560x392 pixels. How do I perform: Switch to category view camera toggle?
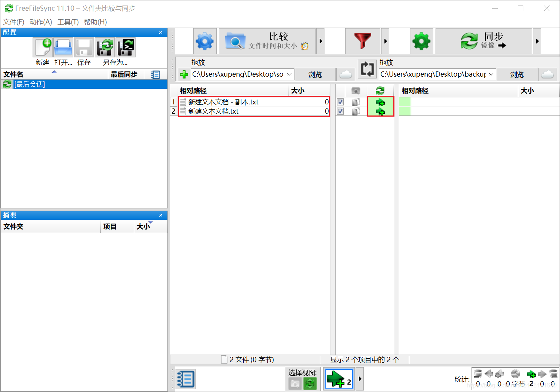coord(295,384)
